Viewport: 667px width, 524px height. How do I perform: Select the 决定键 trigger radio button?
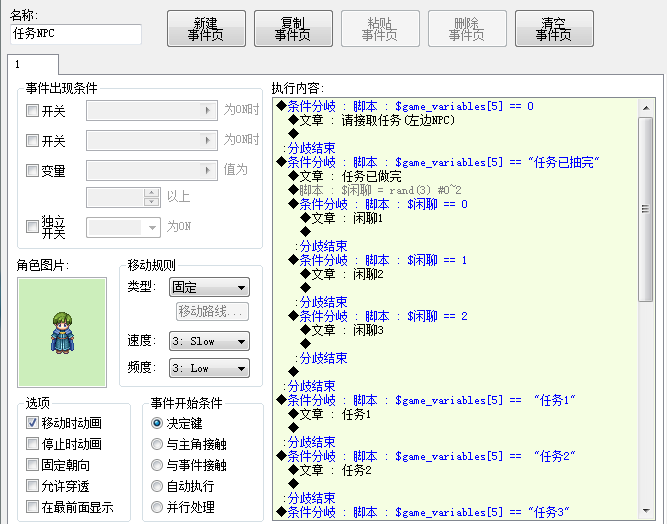pos(157,423)
